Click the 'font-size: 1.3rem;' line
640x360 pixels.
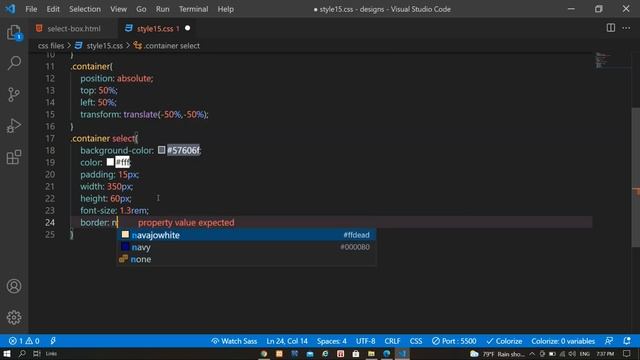click(x=114, y=211)
